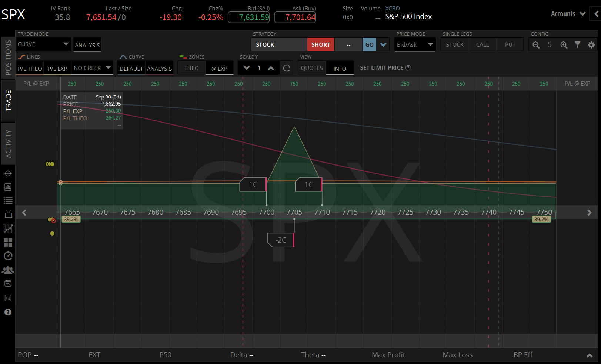Open the people follow sidebar icon
This screenshot has height=364, width=601.
[8, 270]
